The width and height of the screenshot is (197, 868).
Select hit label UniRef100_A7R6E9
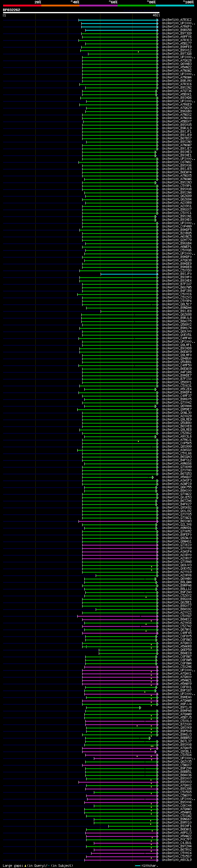point(177,104)
